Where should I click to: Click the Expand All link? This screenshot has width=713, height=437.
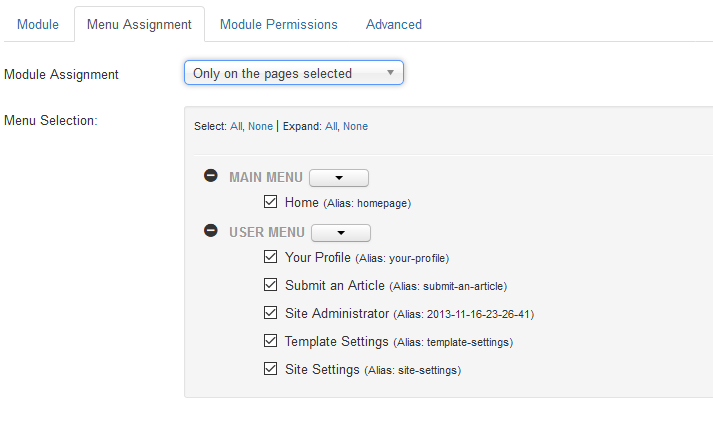pos(331,126)
